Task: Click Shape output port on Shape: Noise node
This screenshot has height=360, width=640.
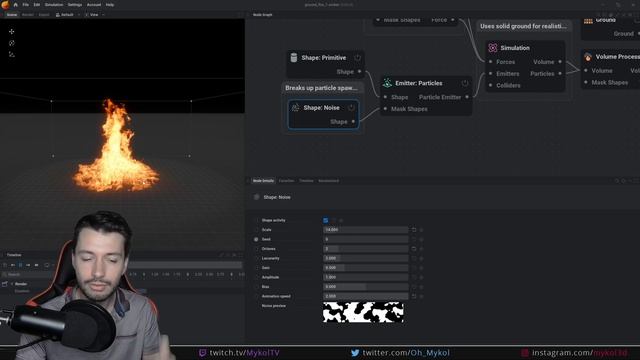Action: pyautogui.click(x=353, y=122)
